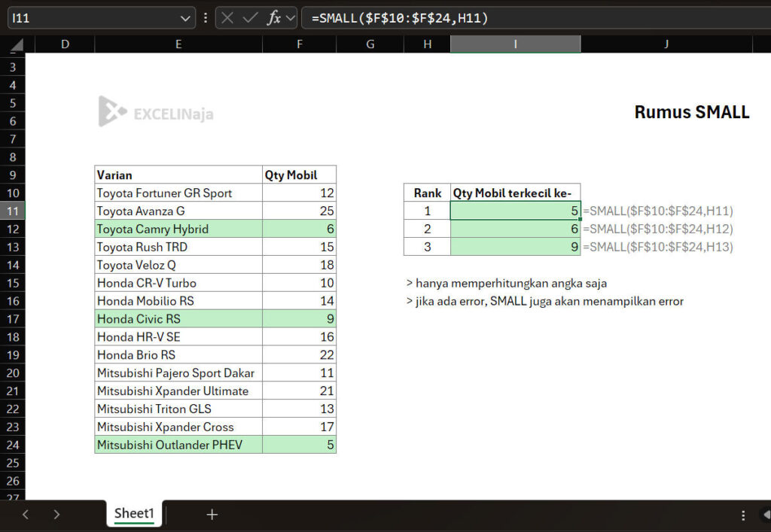Select the Rank 2 cell
This screenshot has height=532, width=771.
428,229
